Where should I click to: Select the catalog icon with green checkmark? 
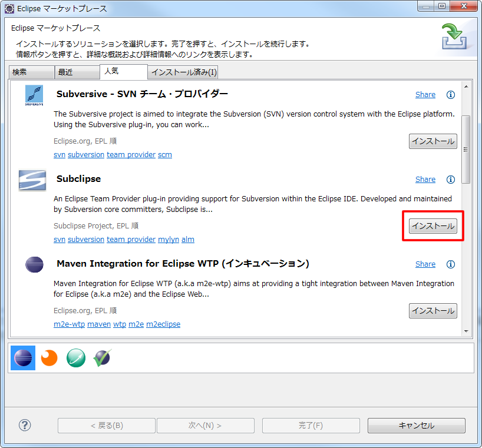[103, 358]
